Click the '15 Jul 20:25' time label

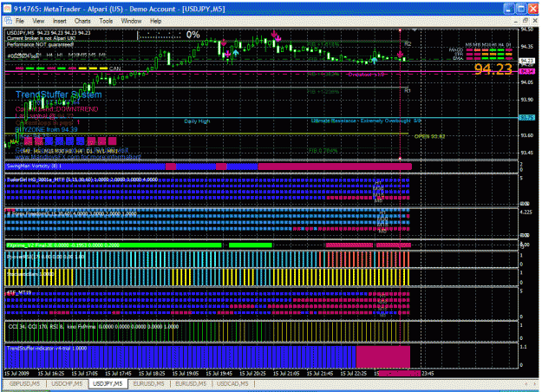click(252, 373)
